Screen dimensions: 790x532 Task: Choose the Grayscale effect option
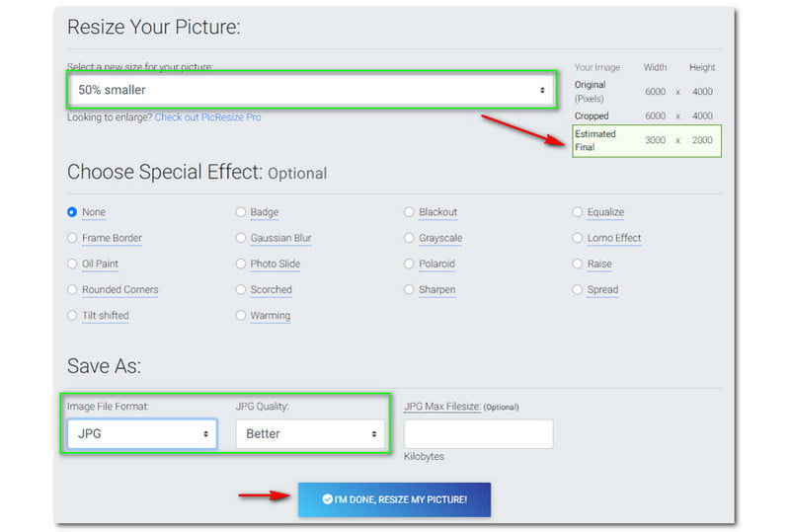click(410, 238)
